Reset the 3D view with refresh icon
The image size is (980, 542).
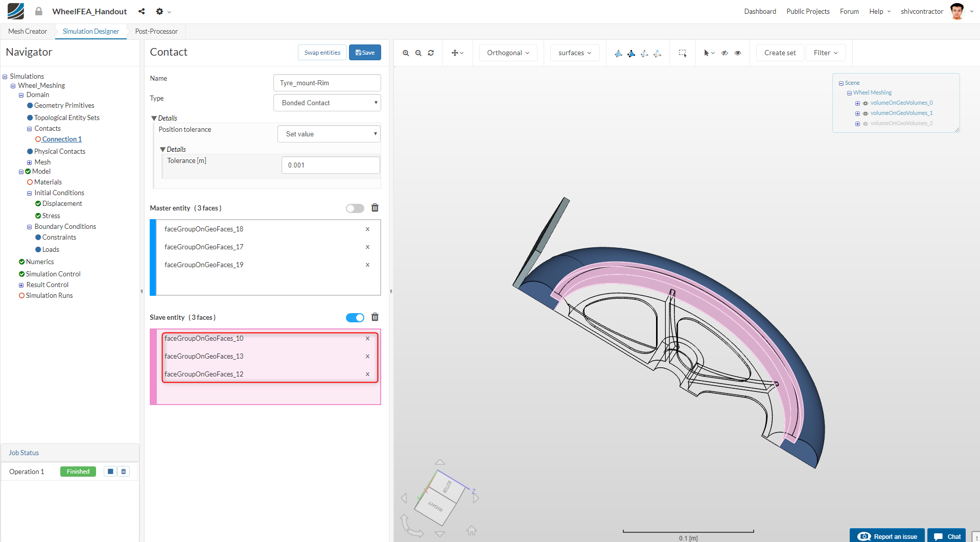tap(431, 53)
